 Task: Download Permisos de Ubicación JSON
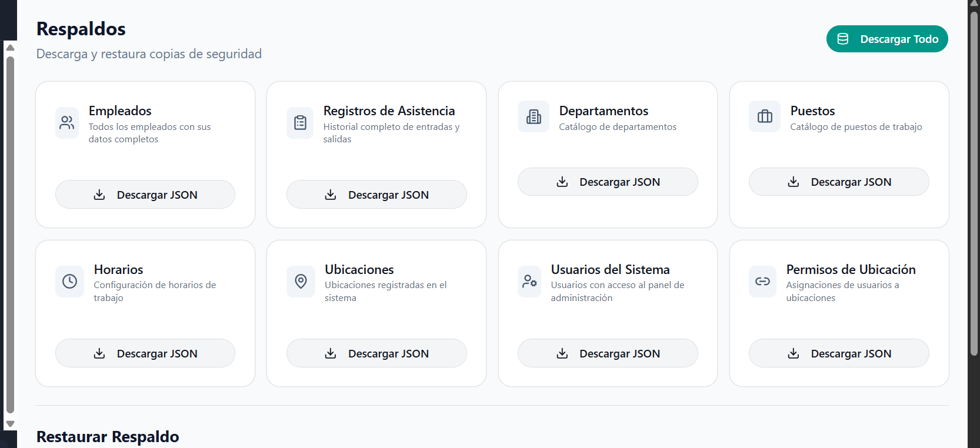(839, 353)
